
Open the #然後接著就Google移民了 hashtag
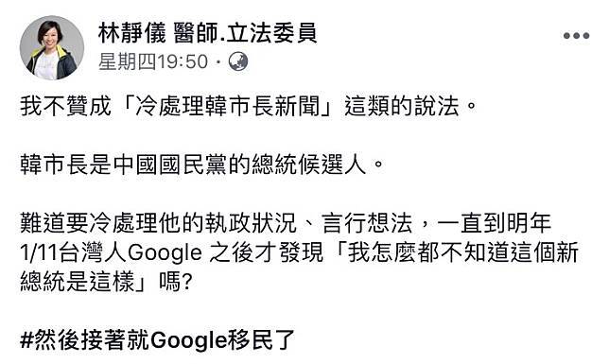(x=157, y=340)
